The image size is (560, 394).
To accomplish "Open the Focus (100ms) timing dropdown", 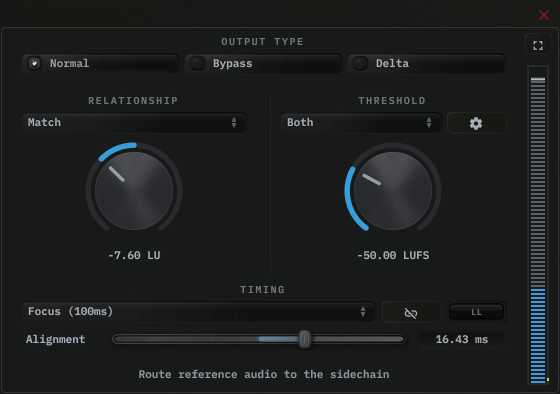I will 199,311.
